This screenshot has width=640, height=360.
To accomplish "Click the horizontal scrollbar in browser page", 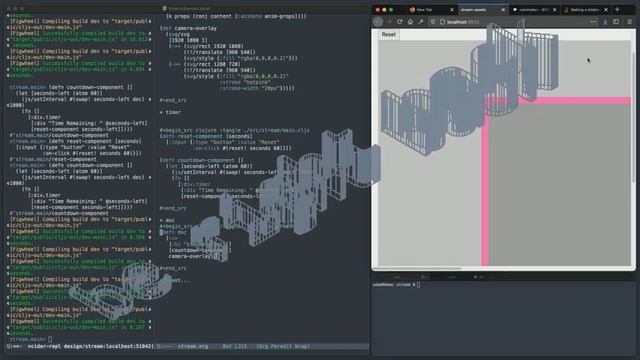I will click(x=418, y=269).
